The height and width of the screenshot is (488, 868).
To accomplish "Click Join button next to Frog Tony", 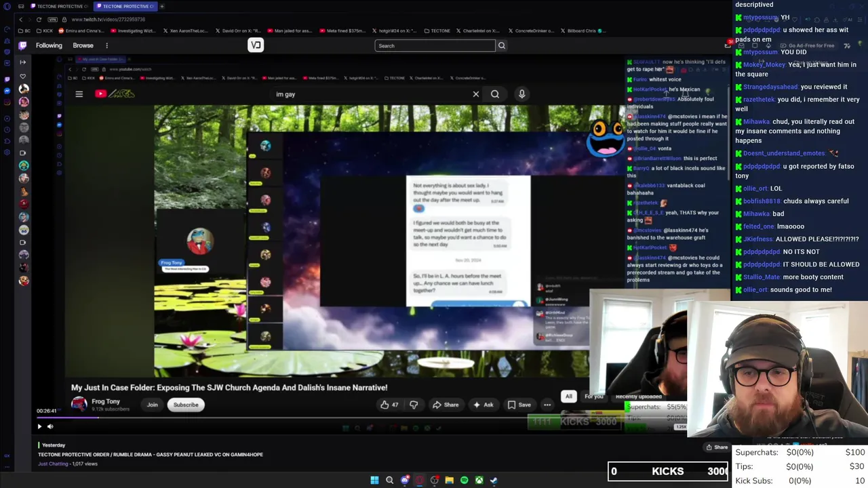I will pyautogui.click(x=153, y=405).
